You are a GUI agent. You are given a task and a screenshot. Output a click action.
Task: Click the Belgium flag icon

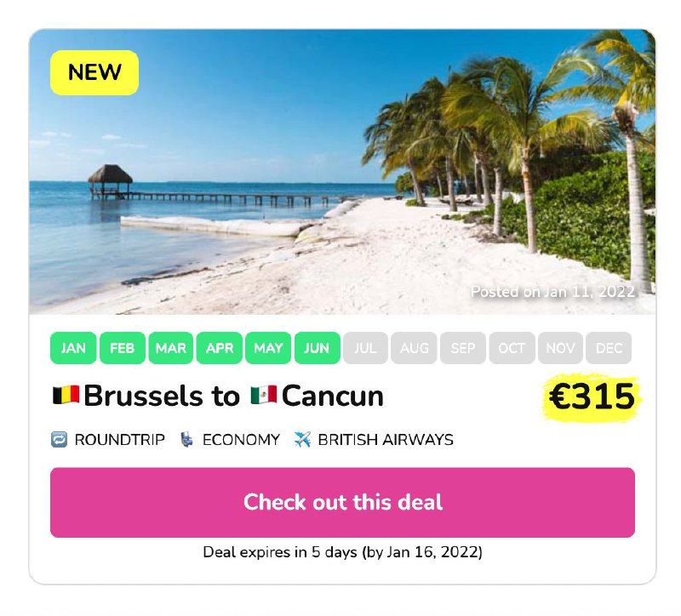point(66,396)
